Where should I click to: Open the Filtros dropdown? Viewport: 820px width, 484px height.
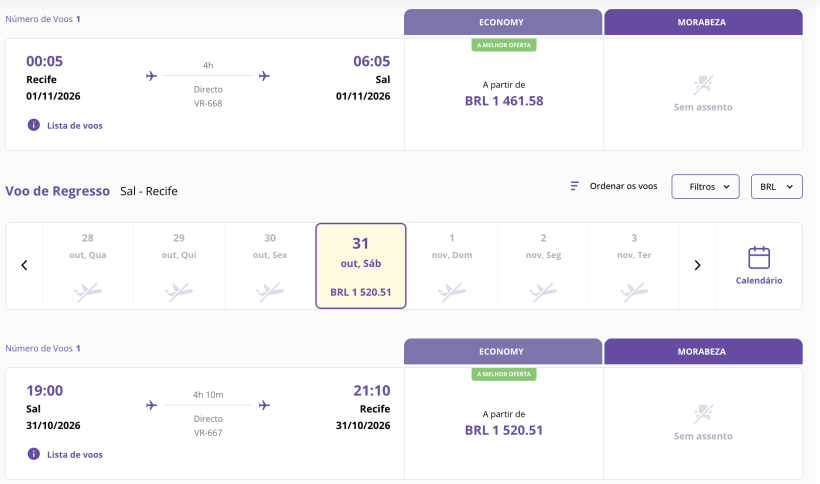point(705,187)
